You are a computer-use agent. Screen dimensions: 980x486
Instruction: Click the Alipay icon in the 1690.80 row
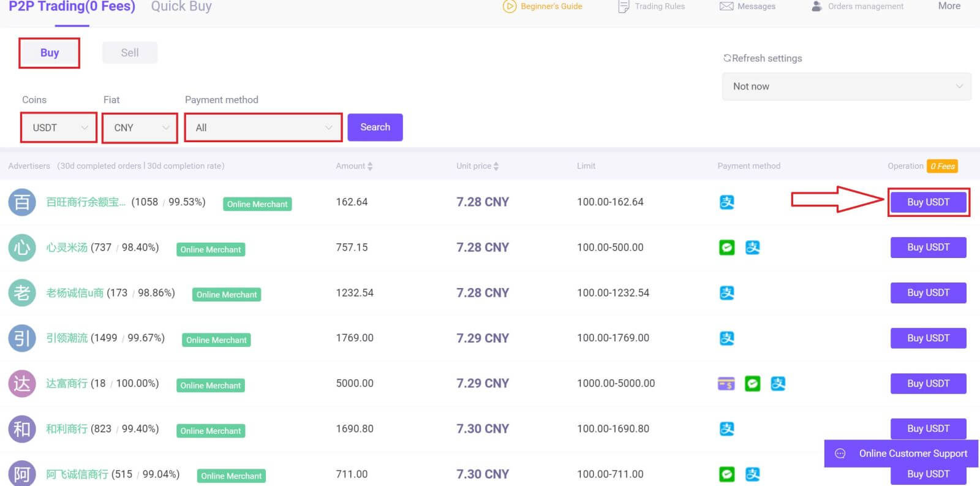(726, 429)
